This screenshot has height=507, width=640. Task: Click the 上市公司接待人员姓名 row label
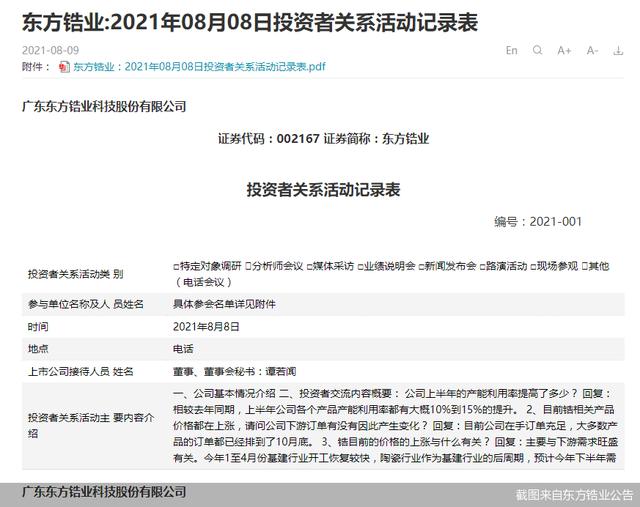pos(80,371)
